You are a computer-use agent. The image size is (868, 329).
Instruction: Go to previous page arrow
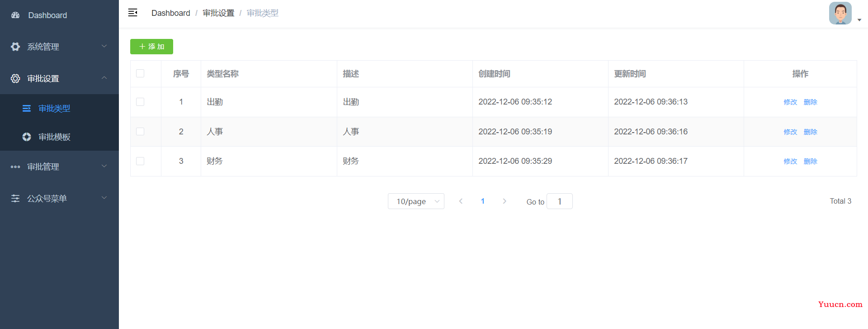pyautogui.click(x=461, y=201)
